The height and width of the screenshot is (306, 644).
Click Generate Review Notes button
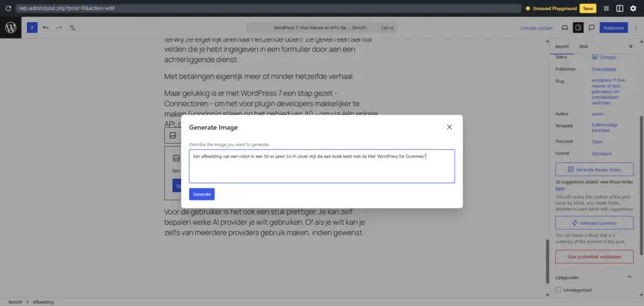(x=594, y=169)
